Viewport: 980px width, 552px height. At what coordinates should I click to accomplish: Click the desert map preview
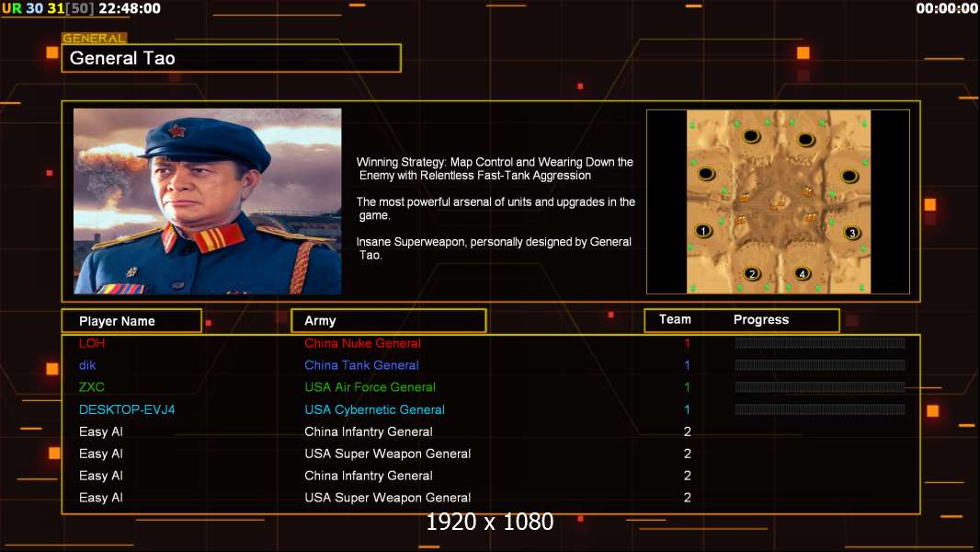778,201
